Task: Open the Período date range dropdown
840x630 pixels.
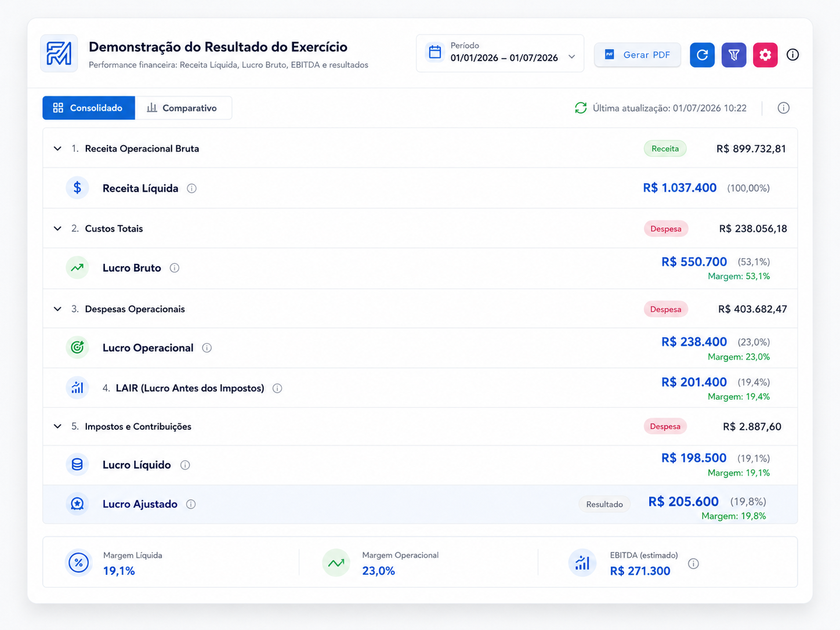Action: (x=500, y=53)
